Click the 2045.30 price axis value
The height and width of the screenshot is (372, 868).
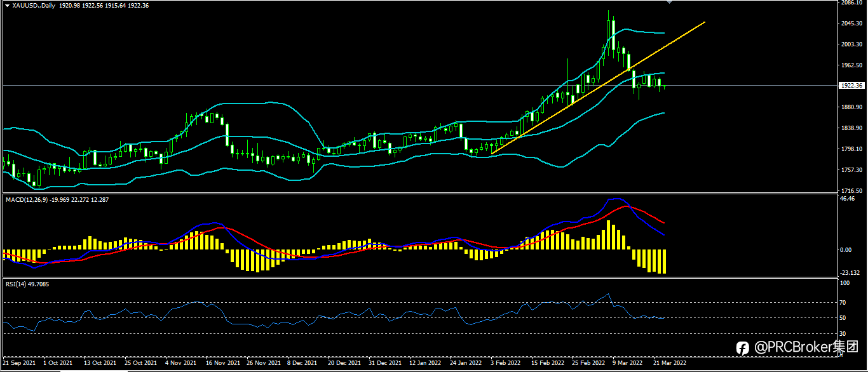click(850, 23)
